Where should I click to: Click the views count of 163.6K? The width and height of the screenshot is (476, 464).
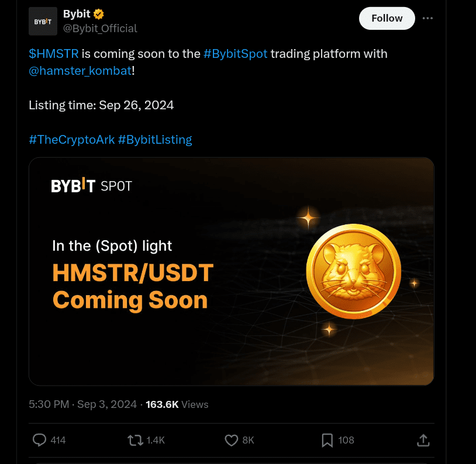(162, 404)
